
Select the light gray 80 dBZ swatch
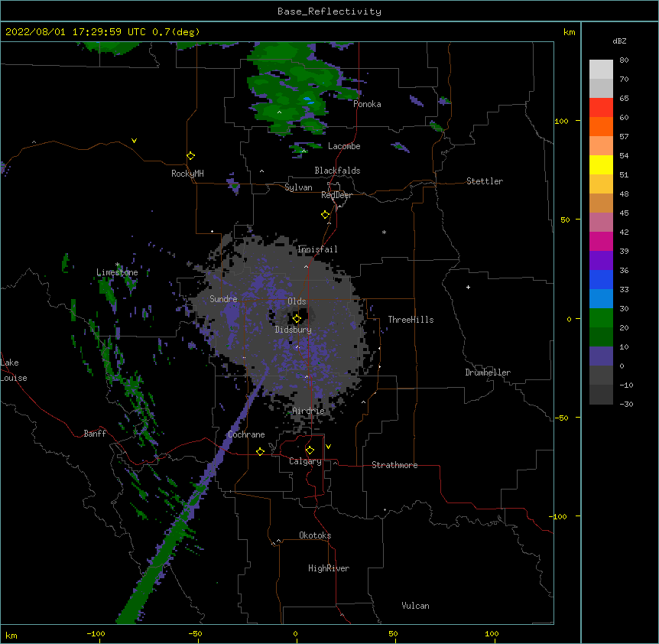pyautogui.click(x=601, y=70)
